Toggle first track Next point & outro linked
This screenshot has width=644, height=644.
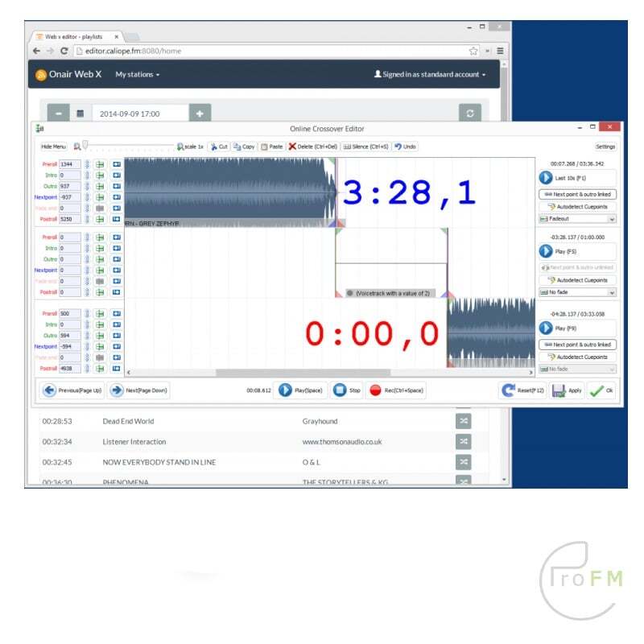click(577, 194)
